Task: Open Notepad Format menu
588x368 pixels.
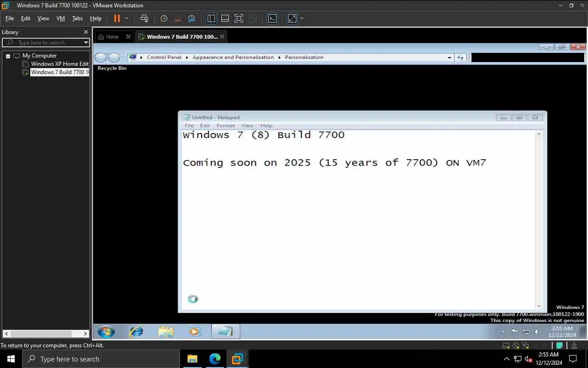Action: coord(226,126)
